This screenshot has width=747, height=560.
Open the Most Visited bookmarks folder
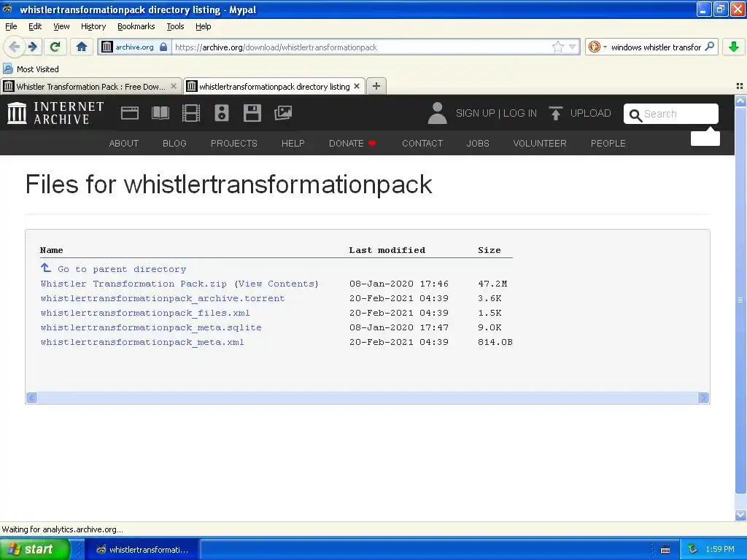pyautogui.click(x=31, y=69)
